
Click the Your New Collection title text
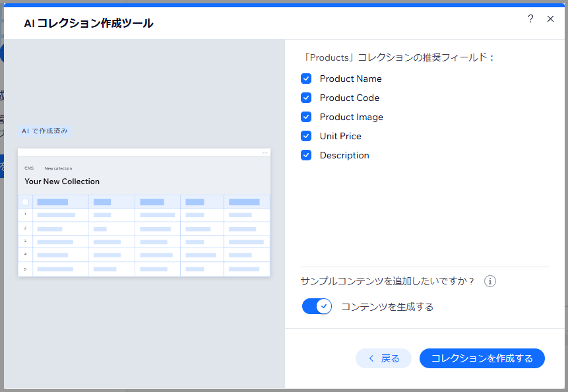(x=61, y=181)
